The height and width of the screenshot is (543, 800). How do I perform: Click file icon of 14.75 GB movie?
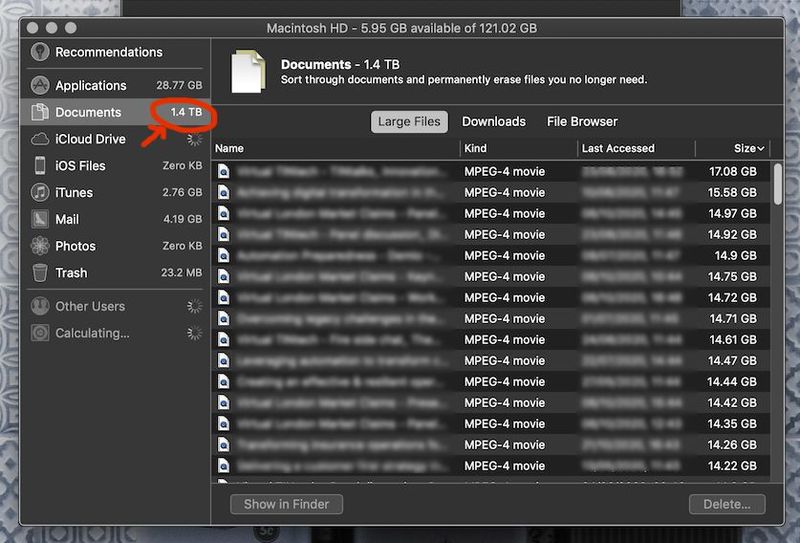[x=223, y=277]
